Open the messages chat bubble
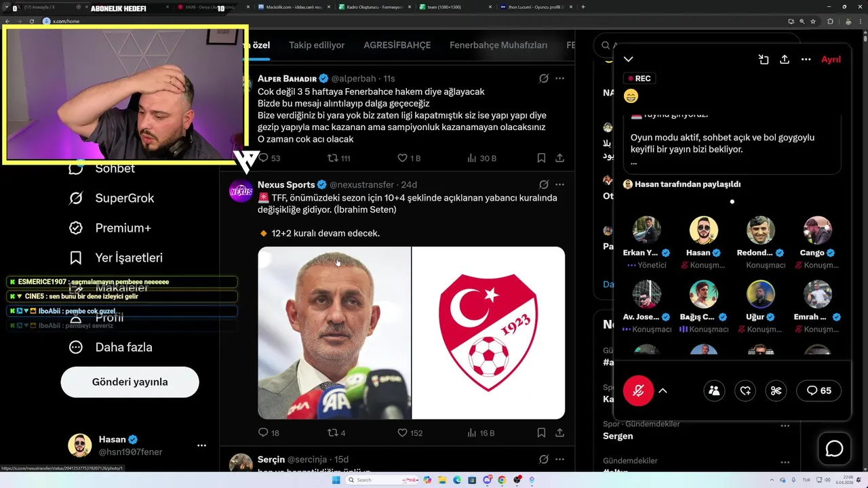Screen dimensions: 868x488 (834, 449)
